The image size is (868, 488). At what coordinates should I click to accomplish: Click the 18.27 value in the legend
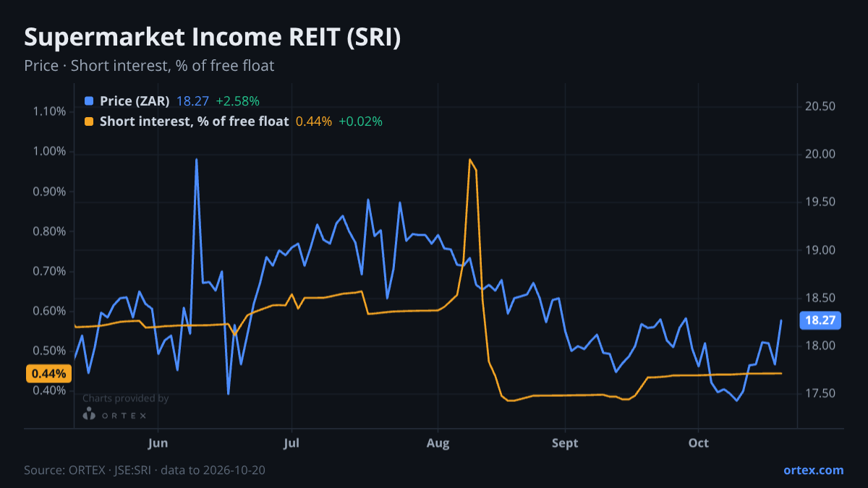192,101
